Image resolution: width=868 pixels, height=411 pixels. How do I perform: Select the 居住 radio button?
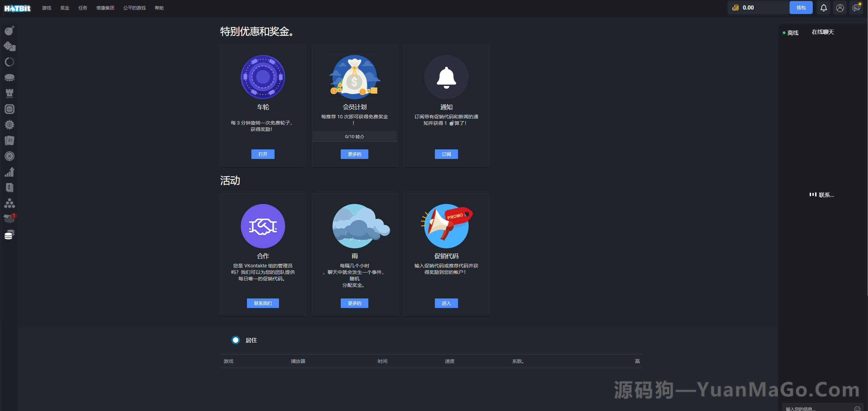click(x=235, y=340)
